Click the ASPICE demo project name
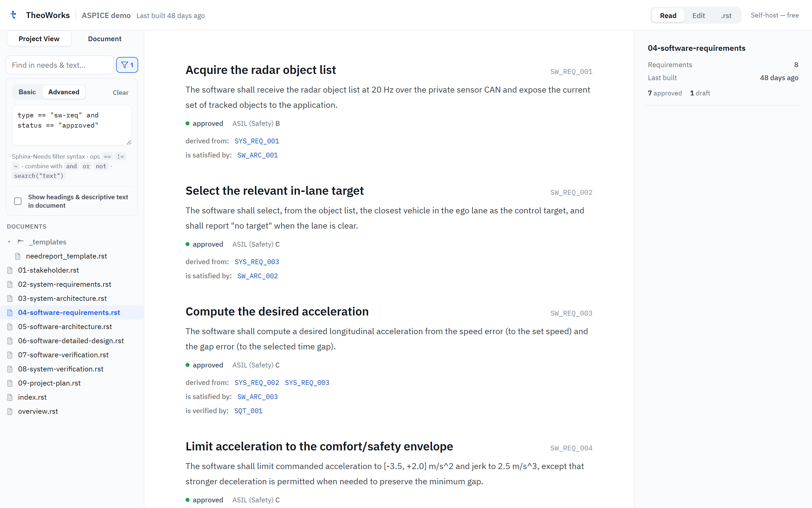The image size is (812, 508). (x=106, y=16)
